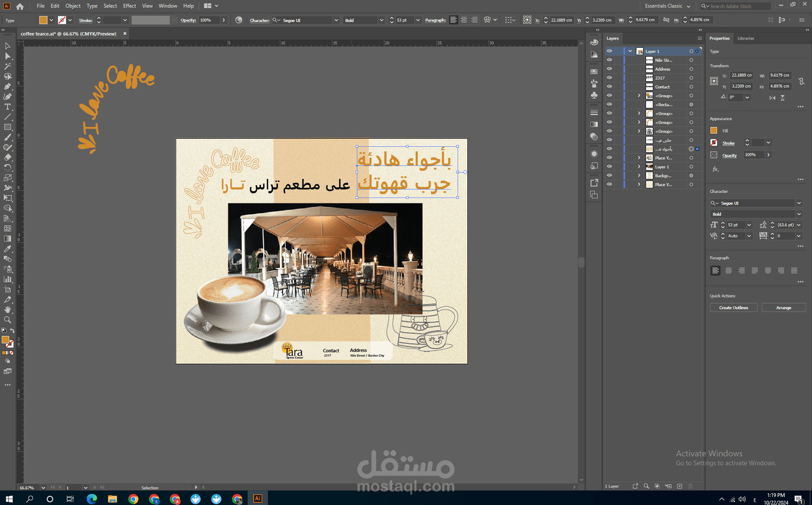Select the Lasso tool
The image size is (812, 505).
click(8, 77)
